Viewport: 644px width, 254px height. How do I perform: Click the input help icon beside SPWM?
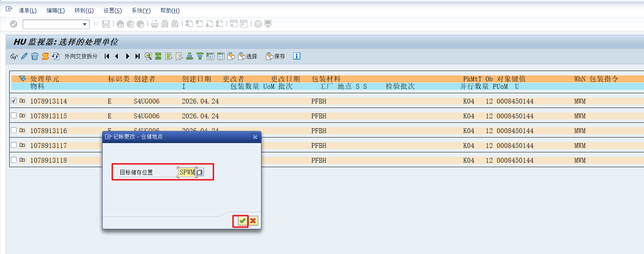200,172
